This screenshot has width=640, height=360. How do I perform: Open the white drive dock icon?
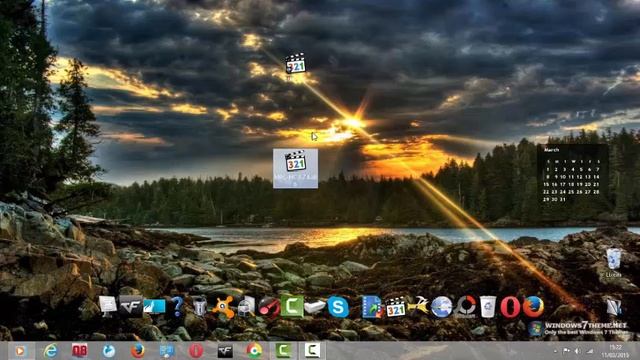(315, 307)
